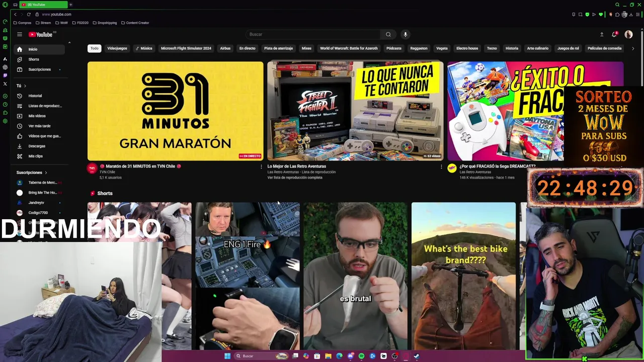Screen dimensions: 644x362
Task: Play the ENG 1 Fire short
Action: coord(248,276)
